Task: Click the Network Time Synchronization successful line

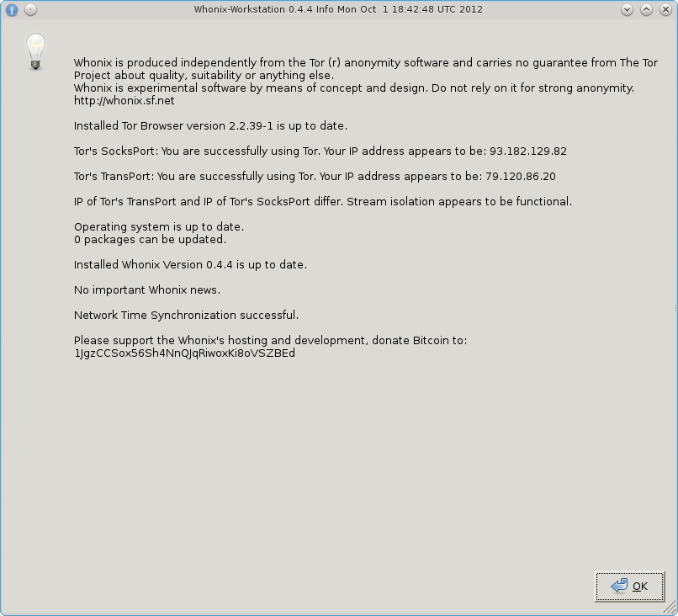Action: point(186,316)
